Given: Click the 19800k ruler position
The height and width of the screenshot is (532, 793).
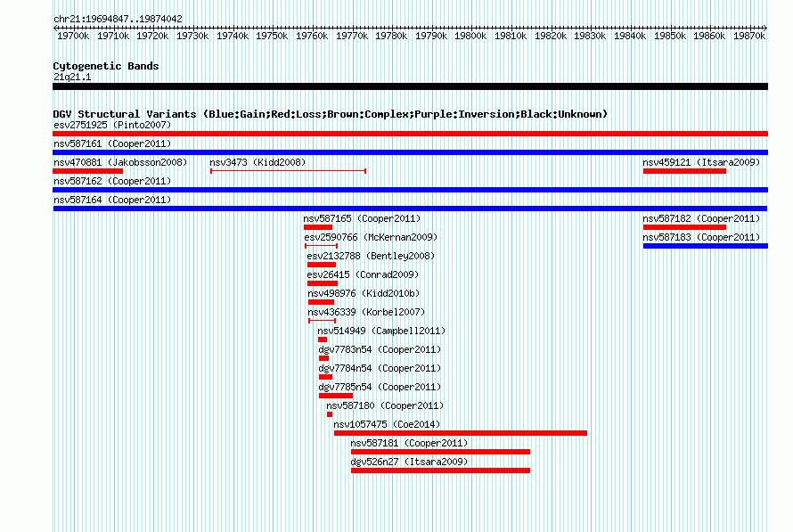Looking at the screenshot, I should tap(470, 36).
